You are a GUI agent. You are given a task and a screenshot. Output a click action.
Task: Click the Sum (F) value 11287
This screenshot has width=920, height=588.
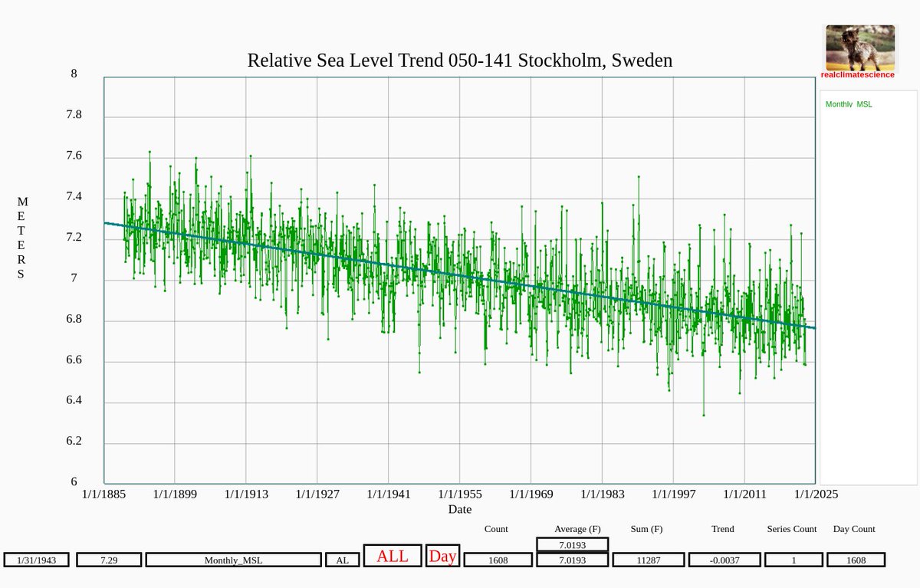pos(648,559)
